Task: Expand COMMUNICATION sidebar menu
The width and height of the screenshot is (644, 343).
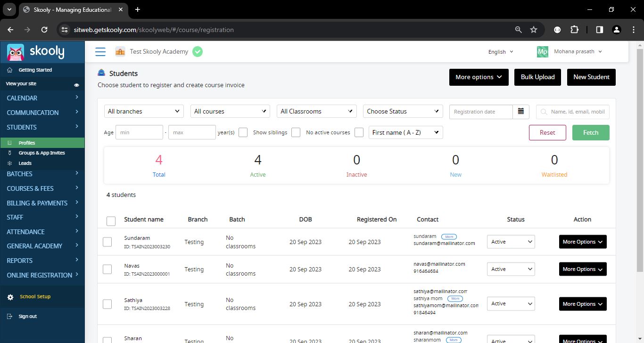Action: 42,113
